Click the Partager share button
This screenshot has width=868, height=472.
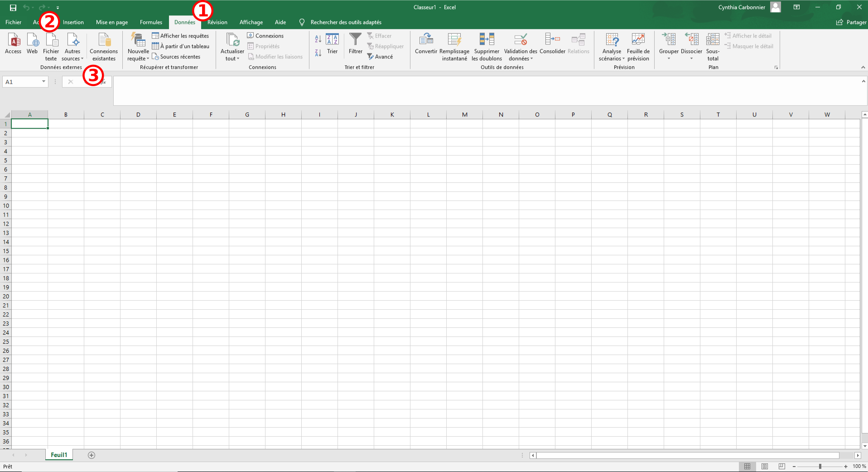[851, 22]
